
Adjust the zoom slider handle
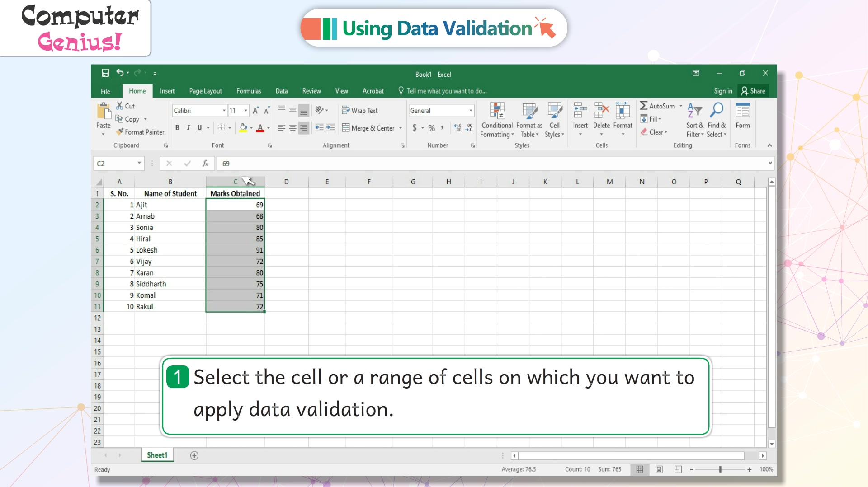pos(720,469)
